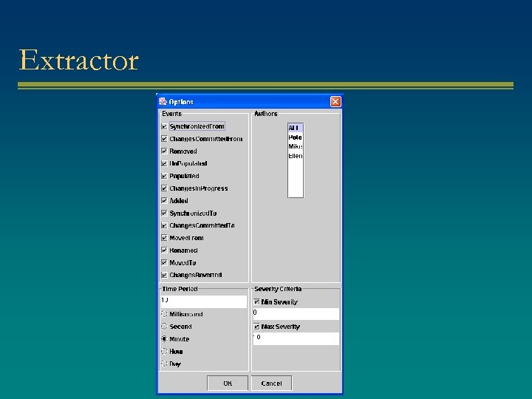Focus the Min Severity value field

[x=296, y=313]
